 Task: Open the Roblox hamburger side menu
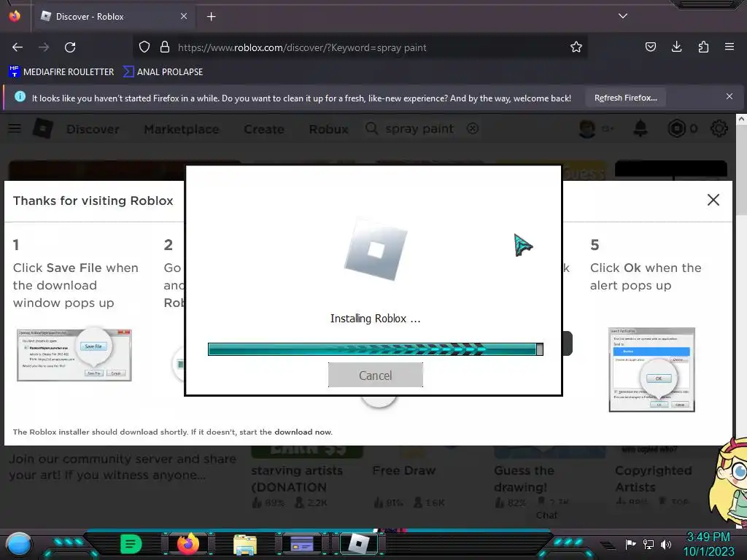(15, 128)
